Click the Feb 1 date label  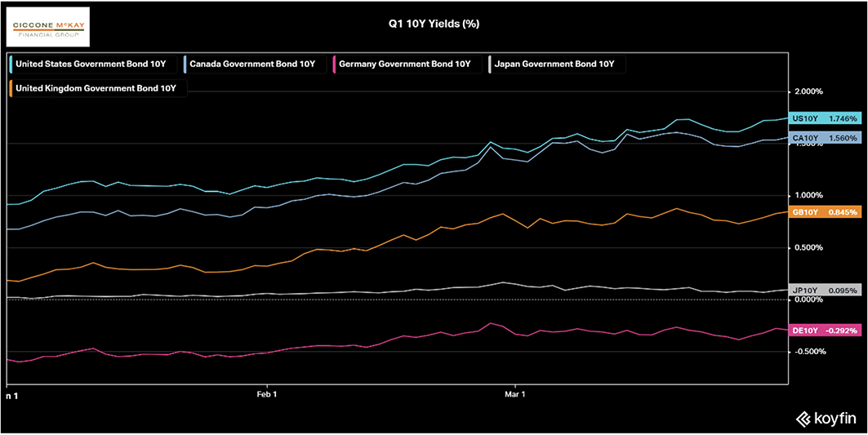(x=267, y=394)
